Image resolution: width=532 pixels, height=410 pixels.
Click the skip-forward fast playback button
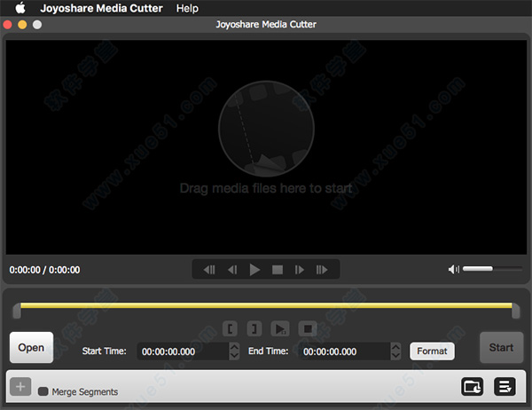[322, 270]
